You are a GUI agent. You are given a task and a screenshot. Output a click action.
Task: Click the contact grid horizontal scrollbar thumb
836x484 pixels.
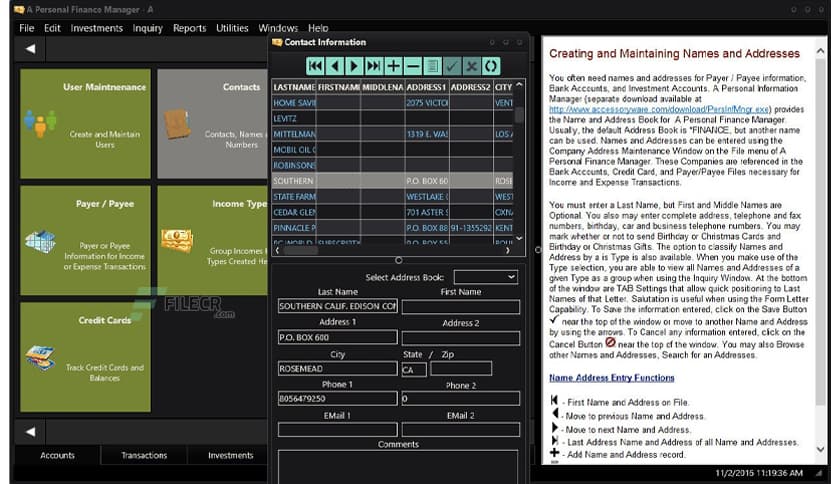(x=301, y=250)
